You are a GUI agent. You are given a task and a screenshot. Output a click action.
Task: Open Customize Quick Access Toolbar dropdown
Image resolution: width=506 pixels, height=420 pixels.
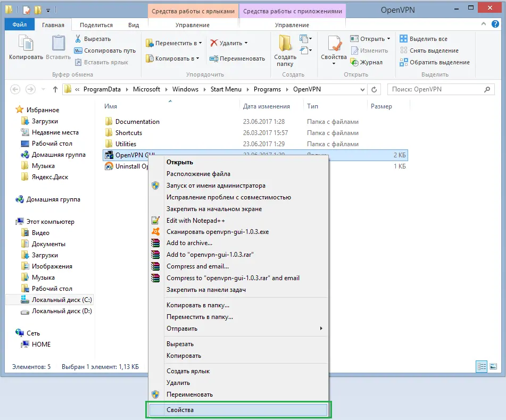click(x=48, y=11)
